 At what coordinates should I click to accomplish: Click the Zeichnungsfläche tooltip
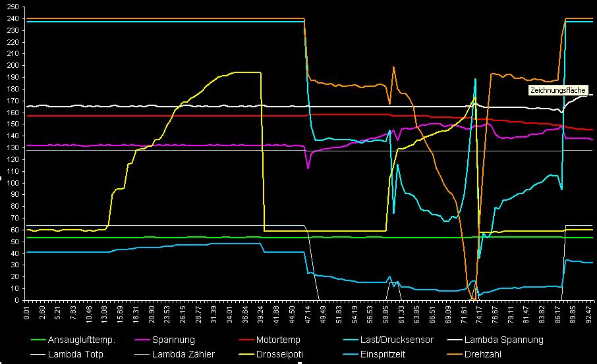click(557, 90)
